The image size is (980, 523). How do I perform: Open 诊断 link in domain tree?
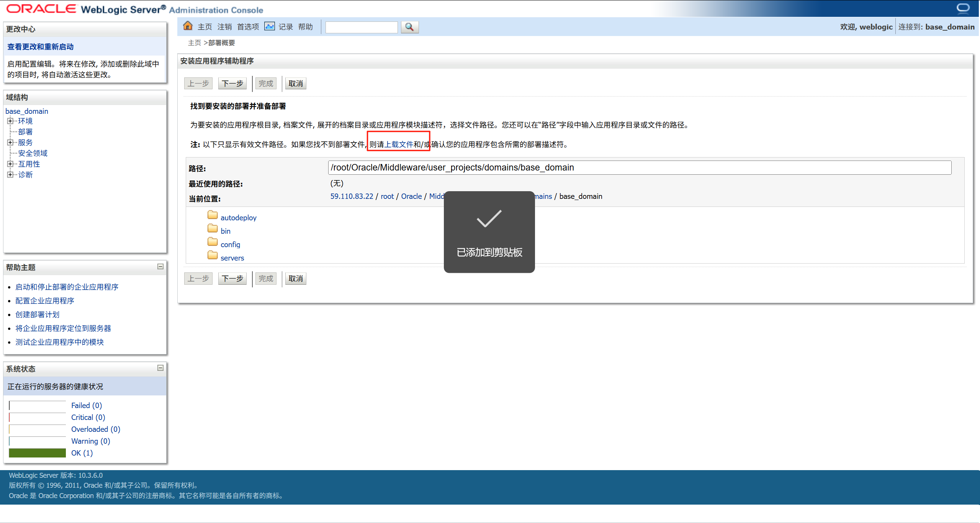click(x=25, y=175)
